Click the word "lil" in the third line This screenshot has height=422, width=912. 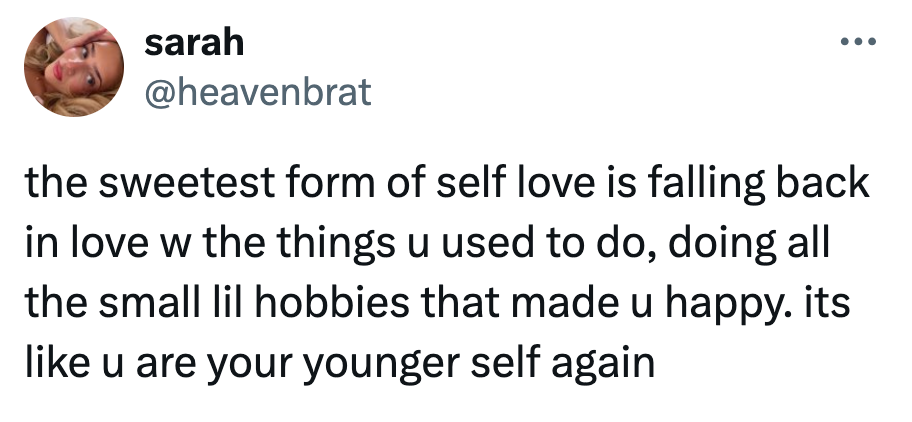[x=226, y=303]
